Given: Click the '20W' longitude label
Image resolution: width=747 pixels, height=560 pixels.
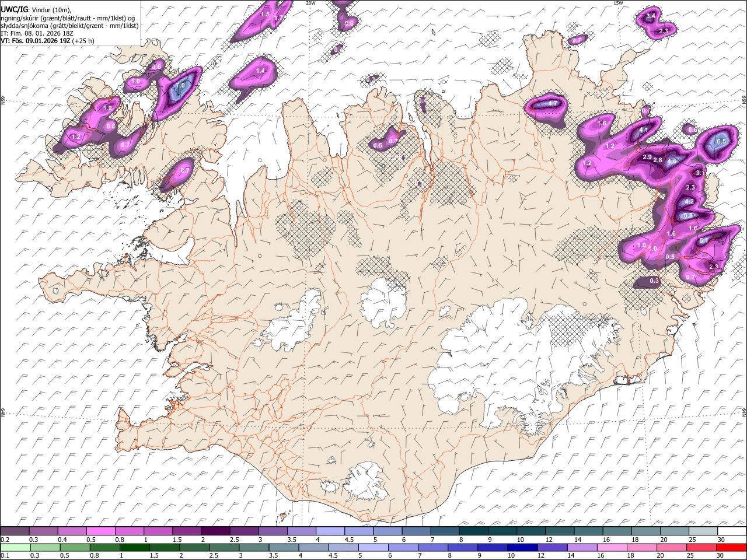Looking at the screenshot, I should pyautogui.click(x=310, y=3).
